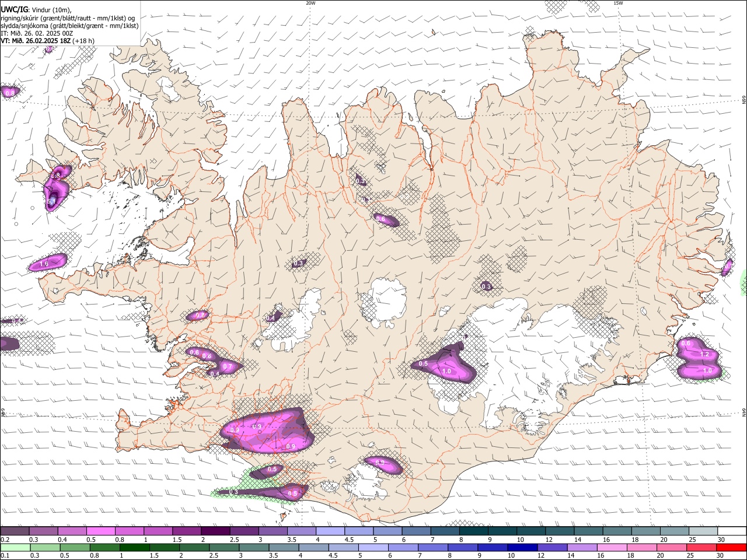This screenshot has height=560, width=747.
Task: Click the bold UWC/IG title text
Action: 14,9
